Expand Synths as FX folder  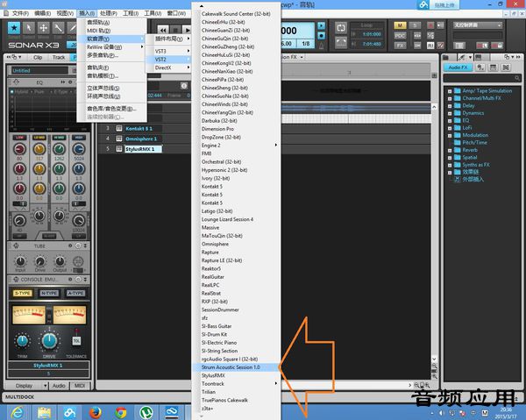click(x=450, y=165)
